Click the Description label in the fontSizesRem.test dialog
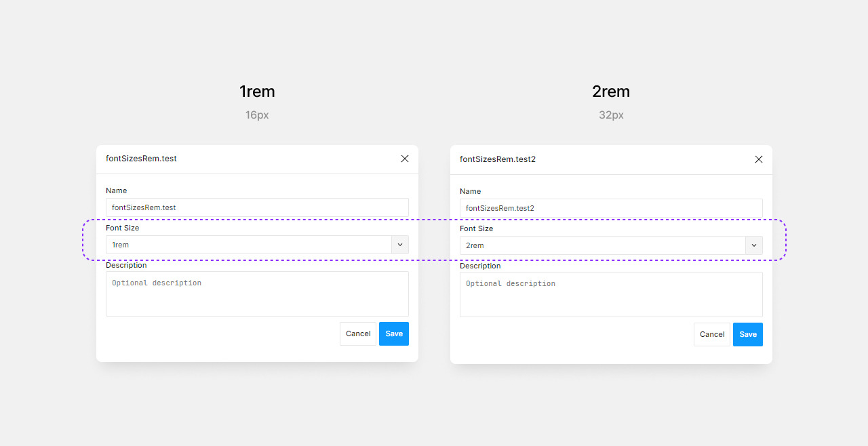 [126, 265]
